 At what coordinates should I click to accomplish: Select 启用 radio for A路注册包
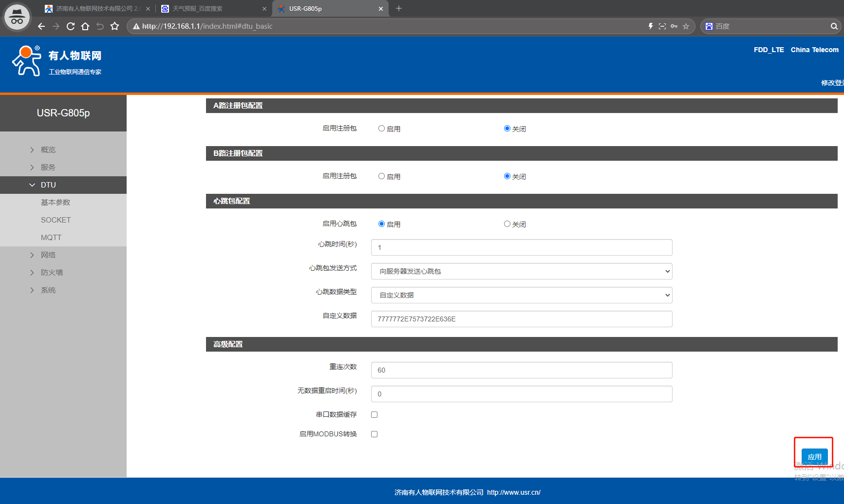click(x=381, y=129)
